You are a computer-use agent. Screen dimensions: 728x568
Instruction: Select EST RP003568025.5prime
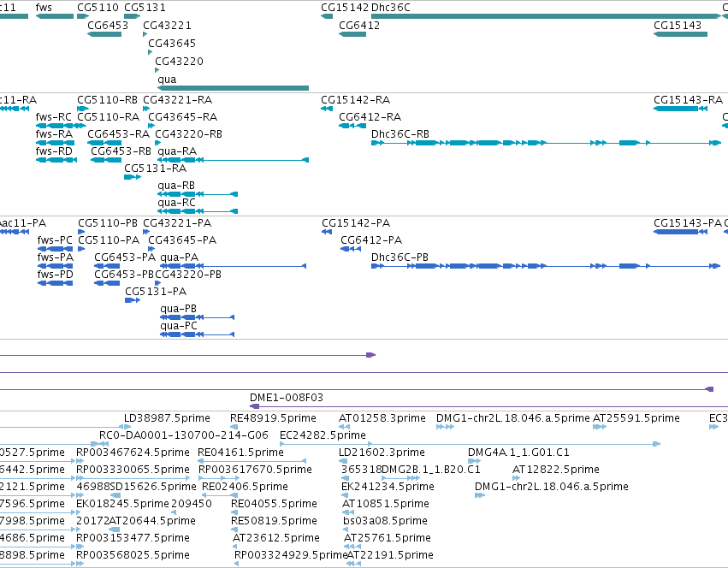pos(80,564)
